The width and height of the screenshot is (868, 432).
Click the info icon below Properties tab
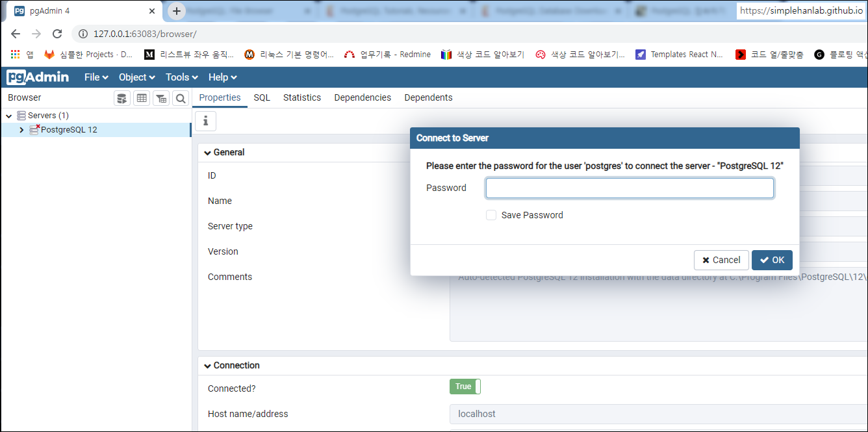coord(205,121)
